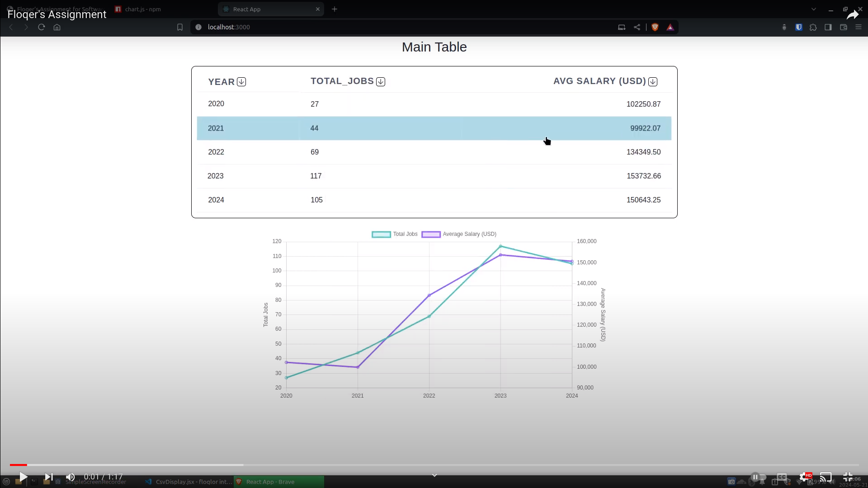868x488 pixels.
Task: Open the Brave Shields lion icon
Action: pyautogui.click(x=655, y=27)
